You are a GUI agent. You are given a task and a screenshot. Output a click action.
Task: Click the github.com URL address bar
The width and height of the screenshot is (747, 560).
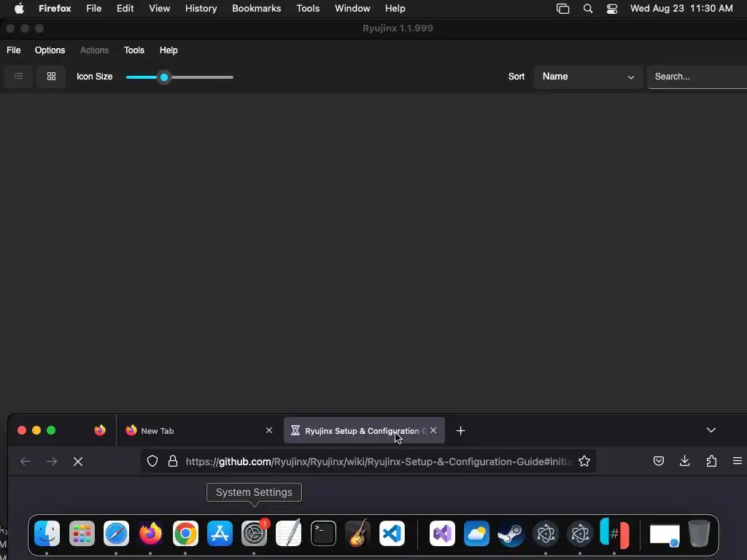379,462
